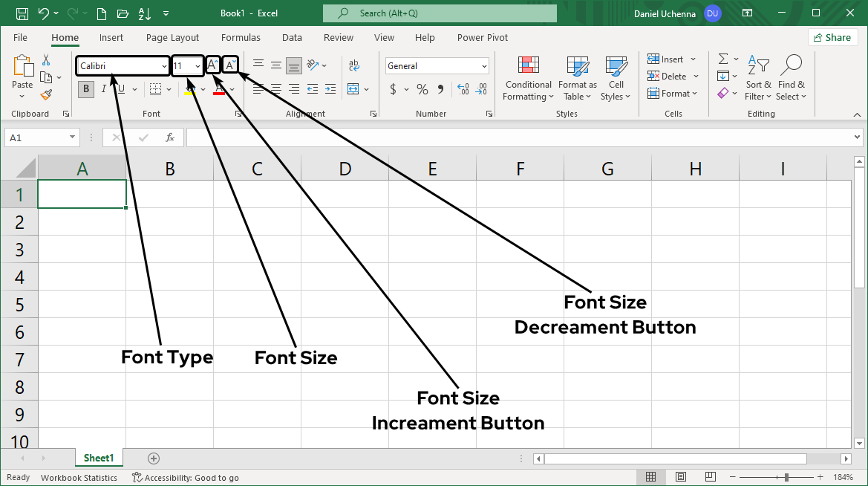The width and height of the screenshot is (868, 486).
Task: Click the Font Size Increment button
Action: [x=212, y=65]
